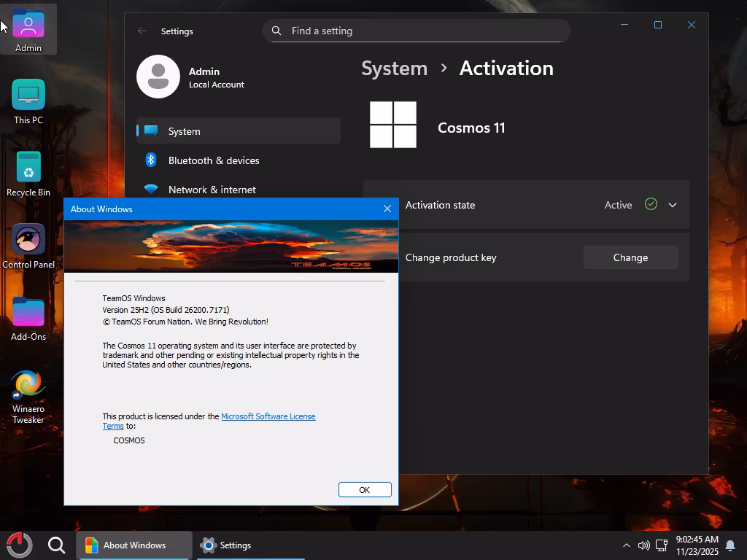Expand the Activation state chevron
The width and height of the screenshot is (747, 560).
pyautogui.click(x=673, y=205)
